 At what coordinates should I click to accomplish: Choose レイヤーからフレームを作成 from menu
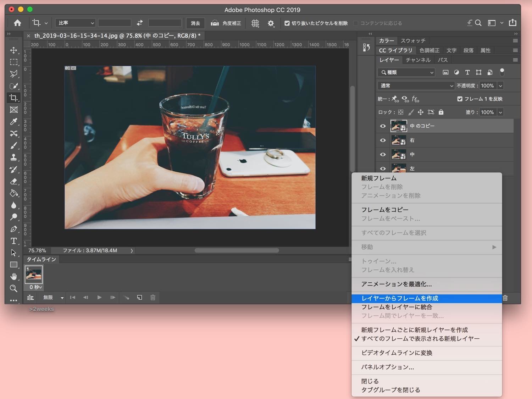point(427,299)
